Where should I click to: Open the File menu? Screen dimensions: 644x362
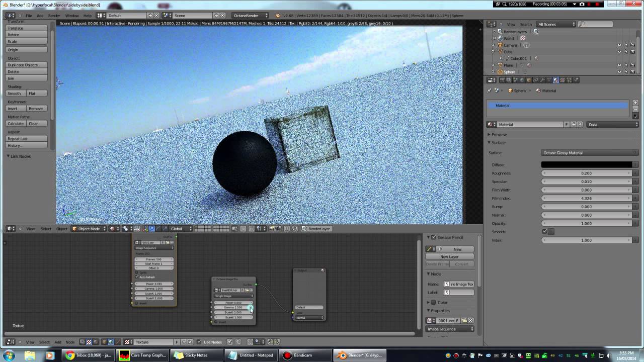click(x=29, y=16)
